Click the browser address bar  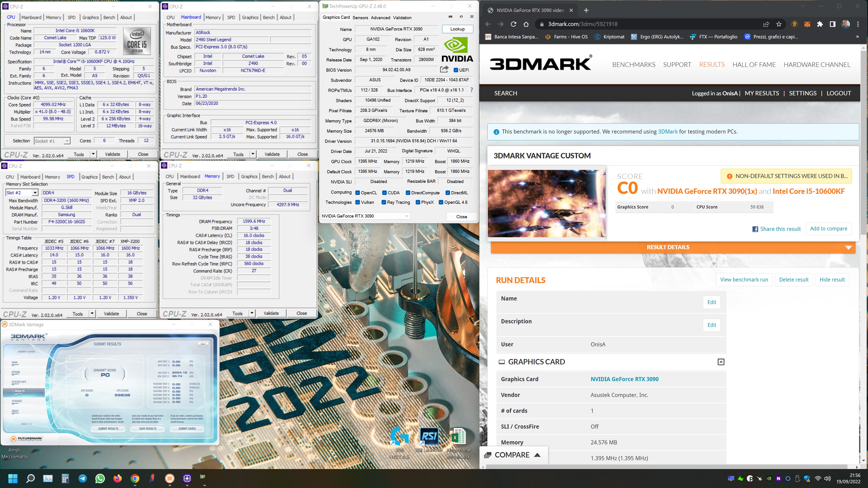(x=650, y=24)
